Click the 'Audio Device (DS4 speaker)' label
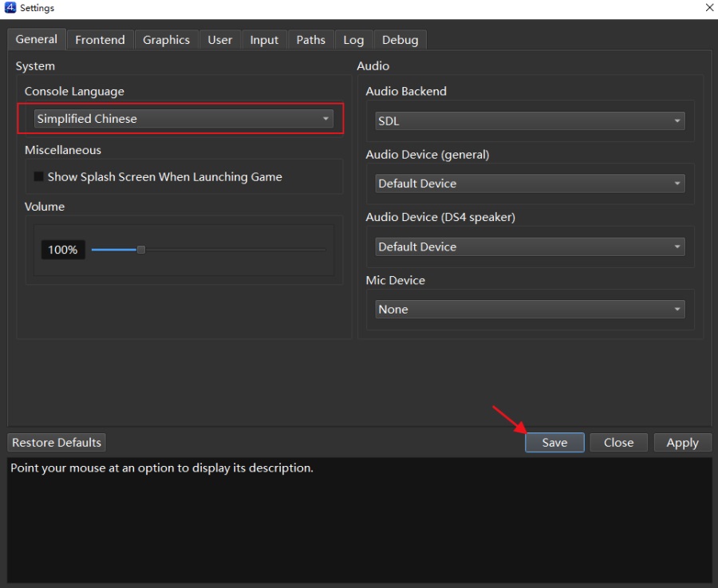The image size is (718, 588). click(x=440, y=218)
